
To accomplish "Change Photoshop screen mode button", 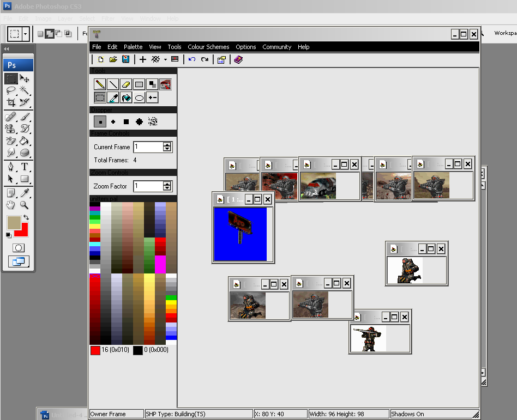I will click(19, 262).
